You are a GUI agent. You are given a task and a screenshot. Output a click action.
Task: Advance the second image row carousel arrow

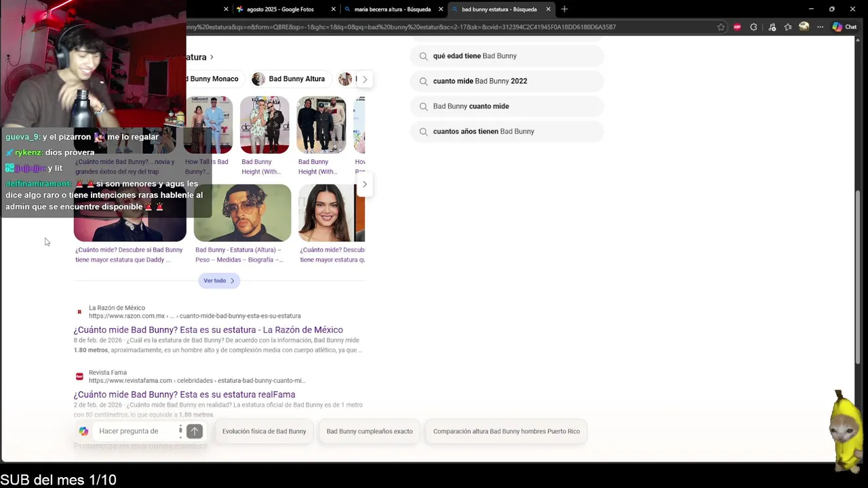click(364, 184)
